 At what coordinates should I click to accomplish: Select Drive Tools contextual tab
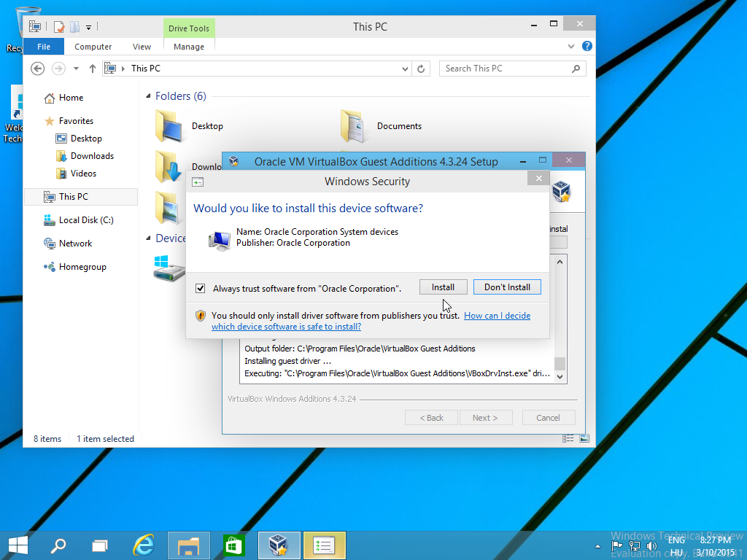point(189,28)
